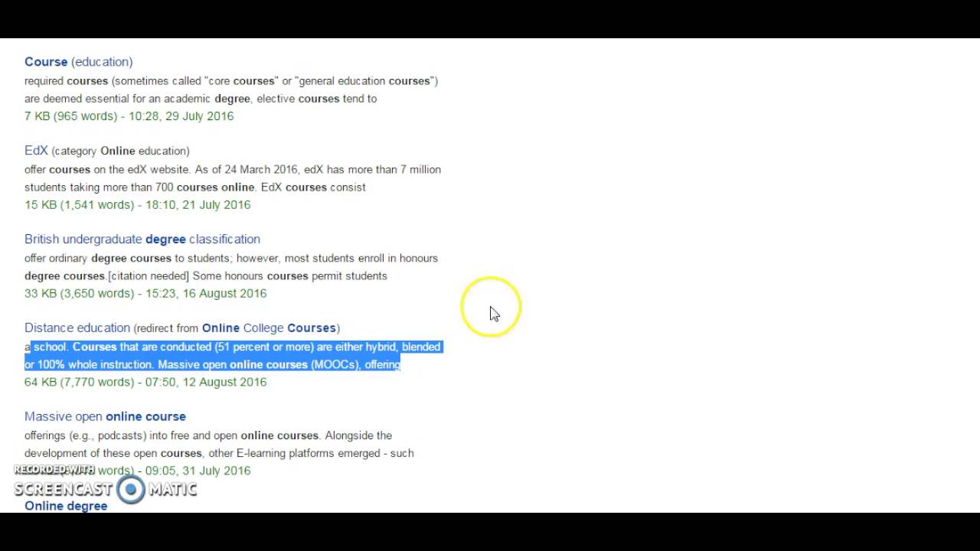Image resolution: width=980 pixels, height=551 pixels.
Task: Click text '64 KB (7,770 words) - 07:50, 12 August 2016'
Action: click(145, 383)
